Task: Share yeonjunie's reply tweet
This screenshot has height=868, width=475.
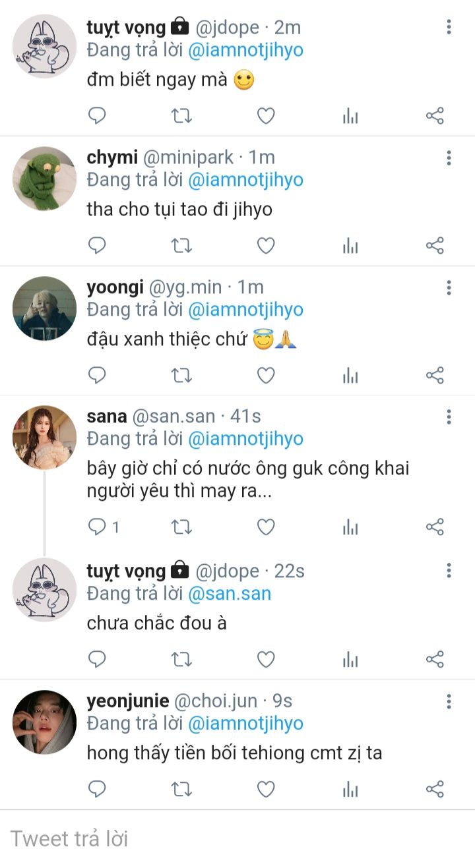Action: tap(435, 789)
